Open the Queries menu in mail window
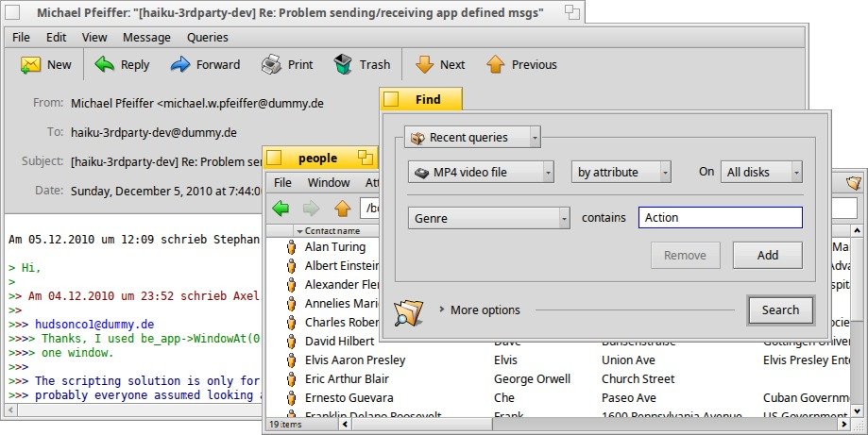868x435 pixels. pos(208,37)
